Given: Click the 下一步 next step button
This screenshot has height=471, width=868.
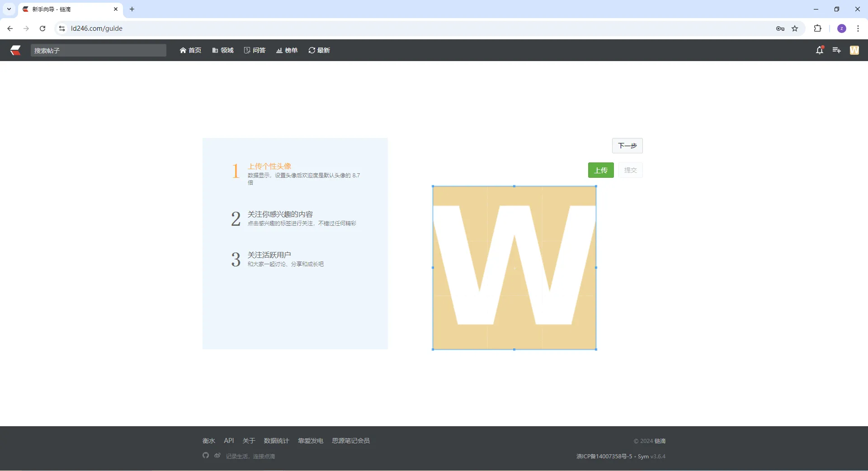Looking at the screenshot, I should 627,146.
